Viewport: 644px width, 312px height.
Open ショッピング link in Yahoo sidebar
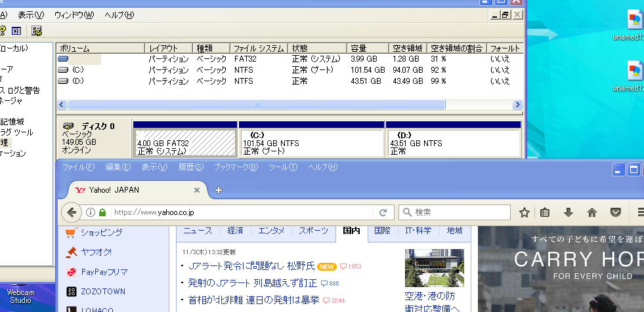click(102, 233)
